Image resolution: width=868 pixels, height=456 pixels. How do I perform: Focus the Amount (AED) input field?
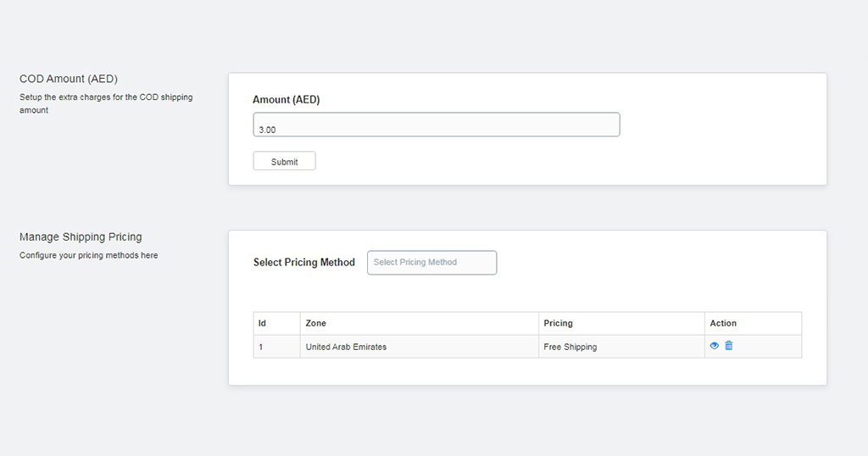click(x=437, y=125)
